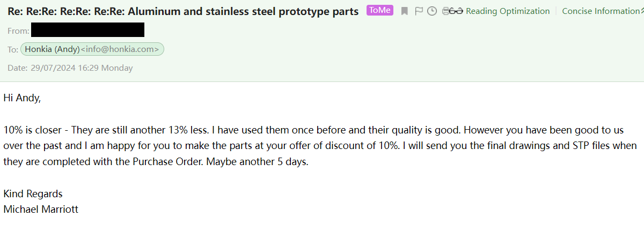Viewport: 644px width, 231px height.
Task: Click the bookmark icon beside the ToMe tag
Action: coord(405,11)
